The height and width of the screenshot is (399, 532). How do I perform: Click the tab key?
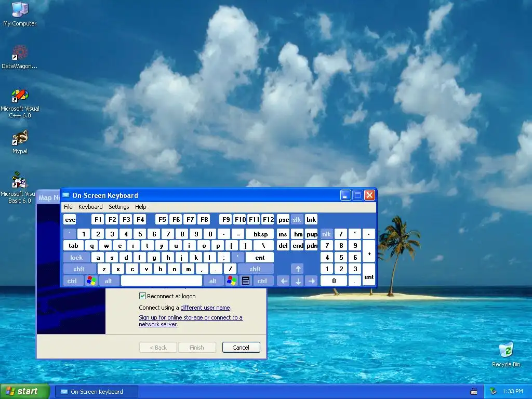(x=74, y=245)
